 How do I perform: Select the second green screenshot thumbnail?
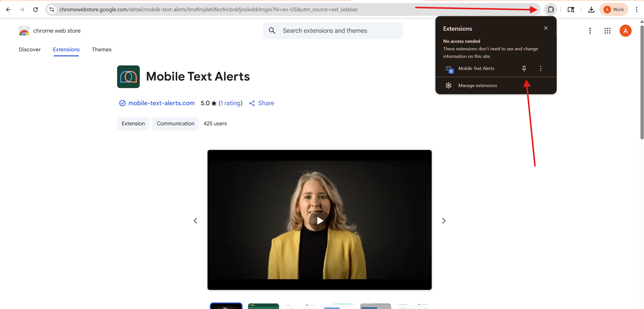(263, 306)
